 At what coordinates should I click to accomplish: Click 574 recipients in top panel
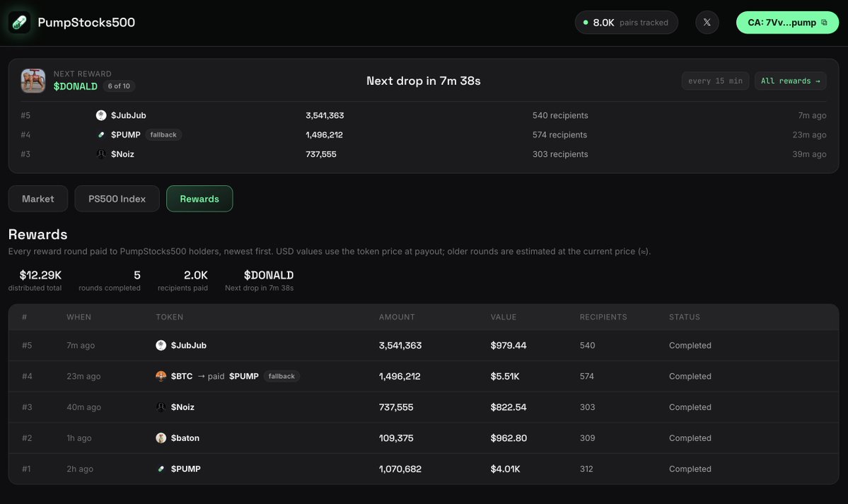(559, 134)
